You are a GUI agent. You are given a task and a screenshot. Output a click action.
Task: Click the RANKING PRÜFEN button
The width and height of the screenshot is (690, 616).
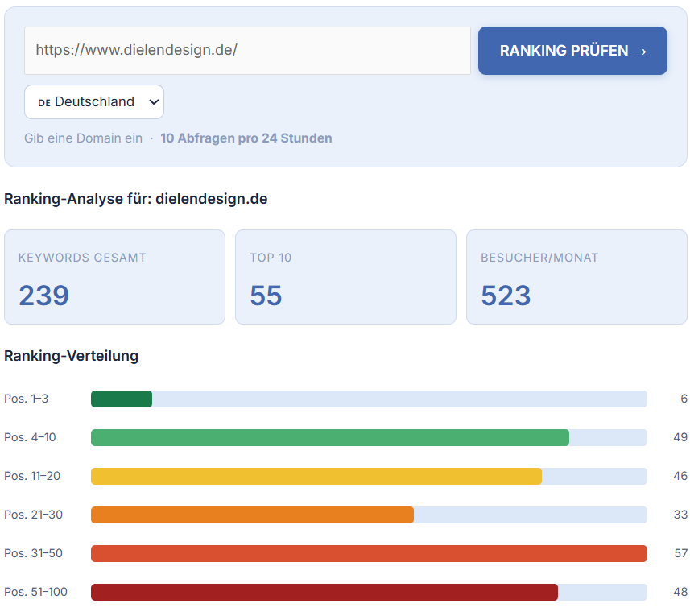(572, 51)
